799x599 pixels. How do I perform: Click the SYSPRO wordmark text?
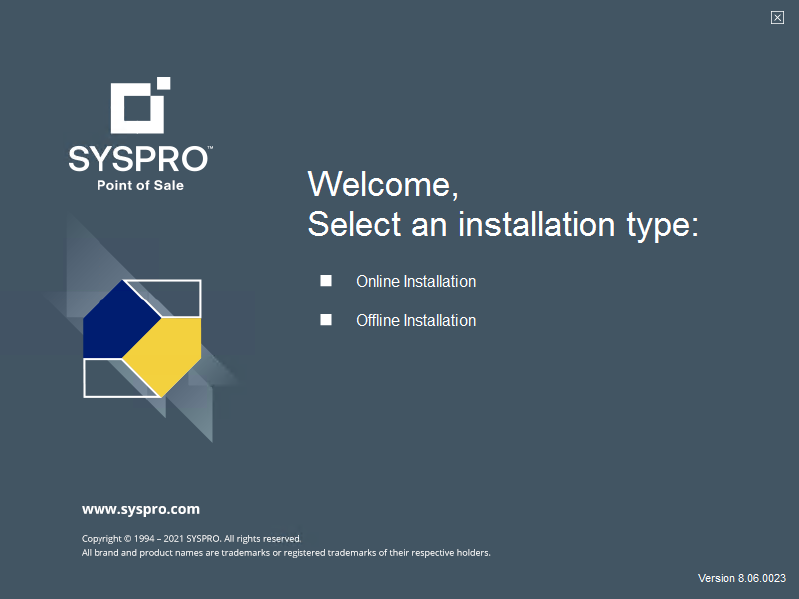click(x=138, y=159)
